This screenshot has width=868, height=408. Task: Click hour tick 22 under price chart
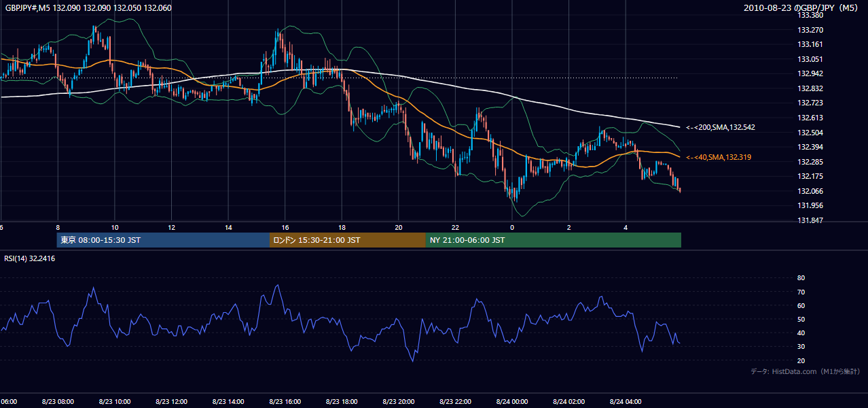(456, 228)
